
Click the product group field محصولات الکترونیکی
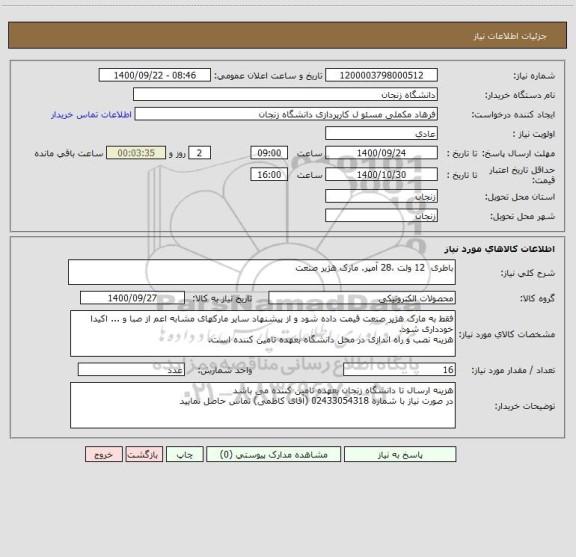point(362,298)
